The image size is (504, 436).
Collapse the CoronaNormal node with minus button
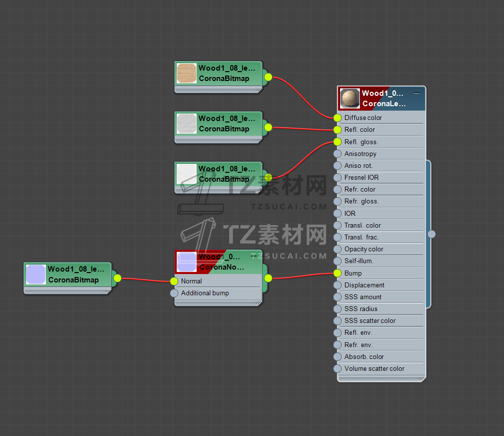tap(254, 256)
